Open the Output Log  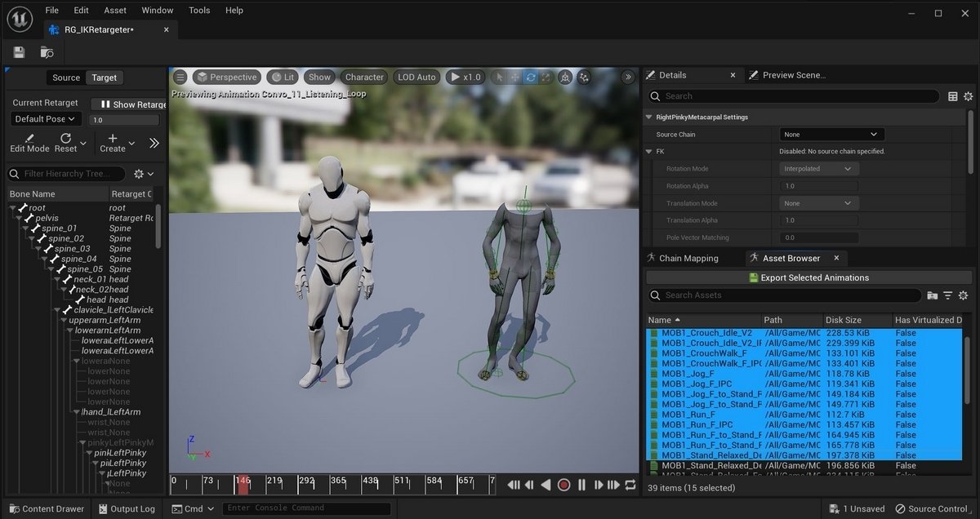pyautogui.click(x=127, y=508)
